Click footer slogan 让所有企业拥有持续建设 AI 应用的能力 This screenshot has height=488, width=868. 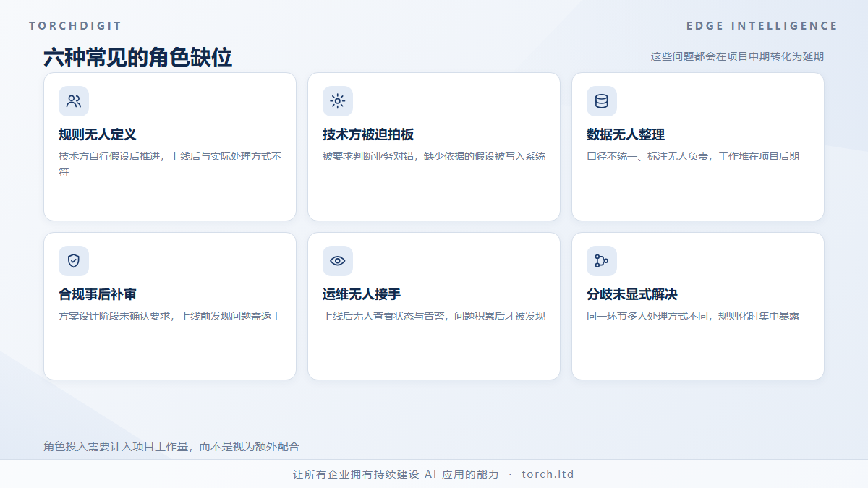tap(396, 474)
